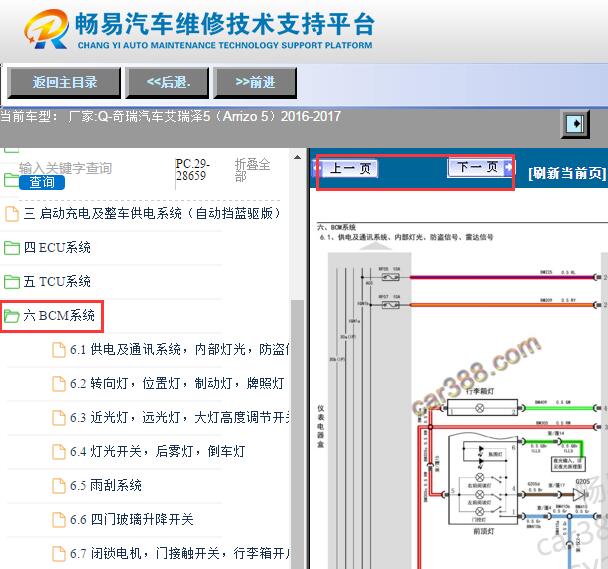The width and height of the screenshot is (608, 569).
Task: Click the folder icon of 五 TCU系统
Action: tap(12, 282)
